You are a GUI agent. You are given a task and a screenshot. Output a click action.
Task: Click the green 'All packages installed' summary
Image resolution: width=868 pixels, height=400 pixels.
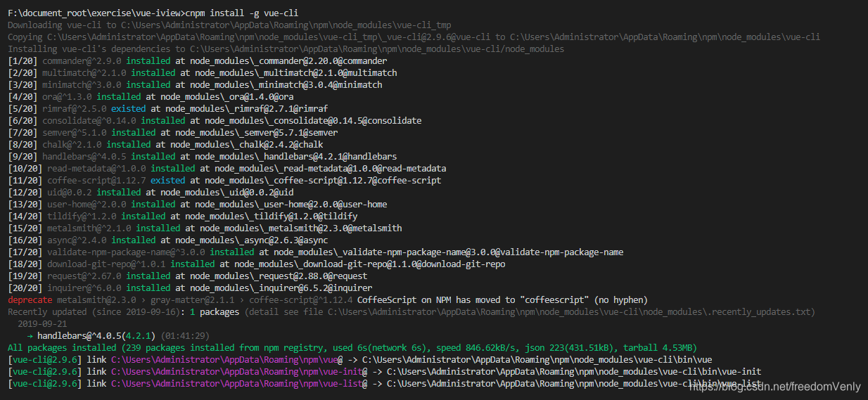[352, 347]
